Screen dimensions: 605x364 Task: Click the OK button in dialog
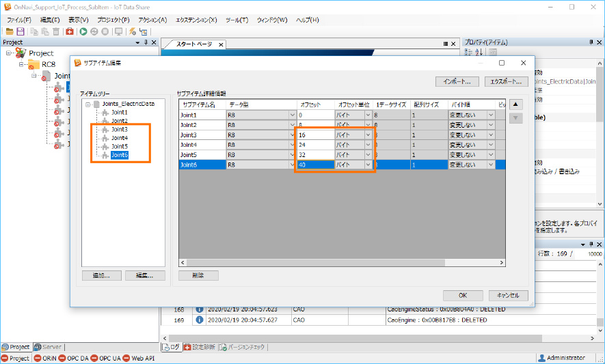(463, 296)
